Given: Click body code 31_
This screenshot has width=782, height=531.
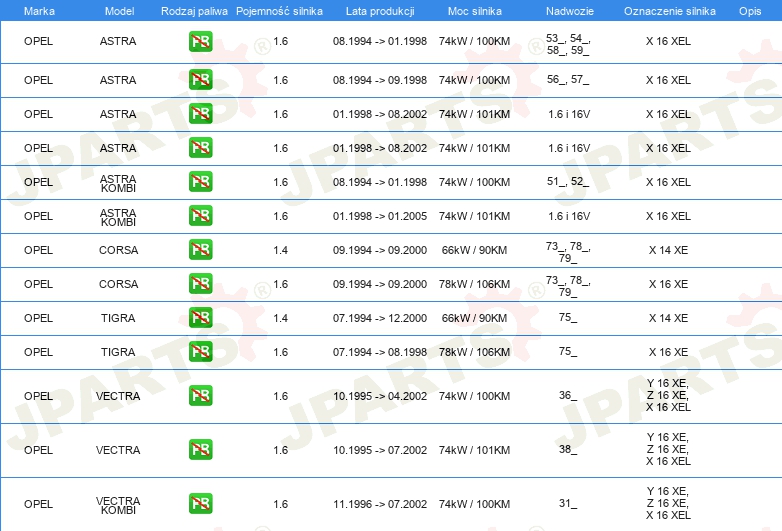Looking at the screenshot, I should coord(568,503).
